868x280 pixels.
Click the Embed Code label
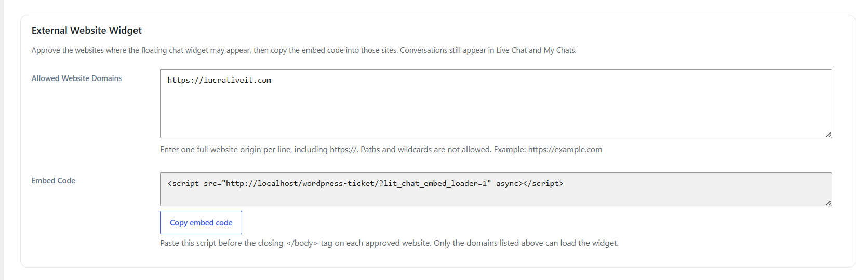(54, 181)
